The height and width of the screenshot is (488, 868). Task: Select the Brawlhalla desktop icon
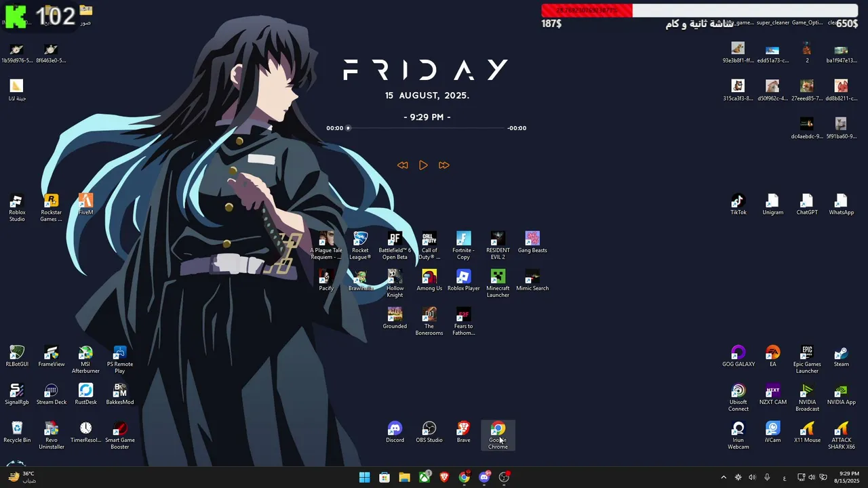click(x=360, y=281)
